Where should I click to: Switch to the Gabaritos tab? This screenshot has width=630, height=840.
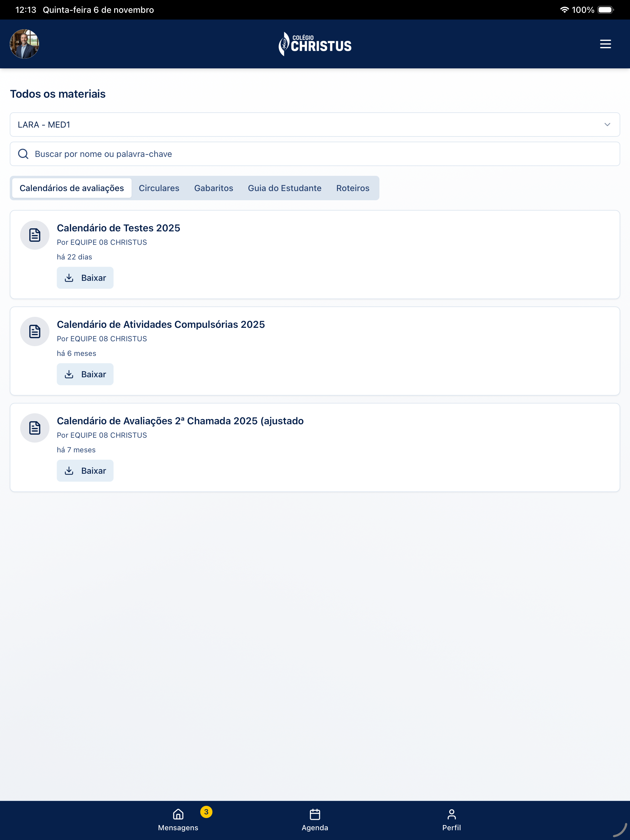point(214,188)
